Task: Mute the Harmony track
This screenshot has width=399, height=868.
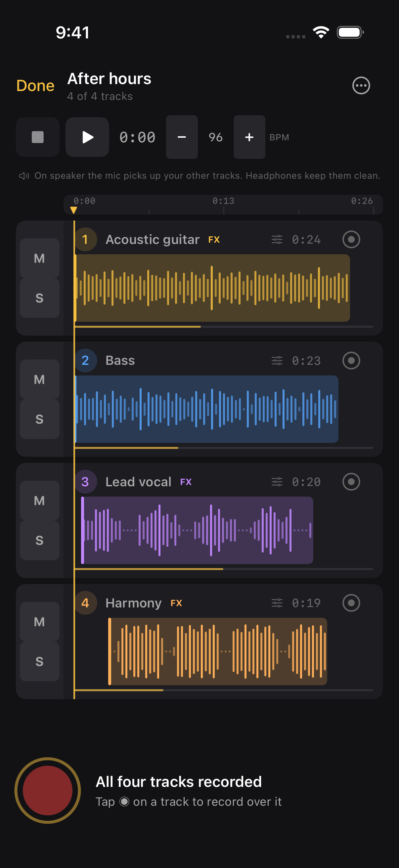Action: click(x=39, y=622)
